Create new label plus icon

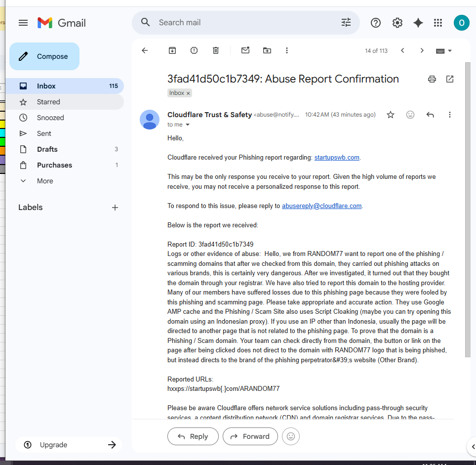[x=115, y=208]
